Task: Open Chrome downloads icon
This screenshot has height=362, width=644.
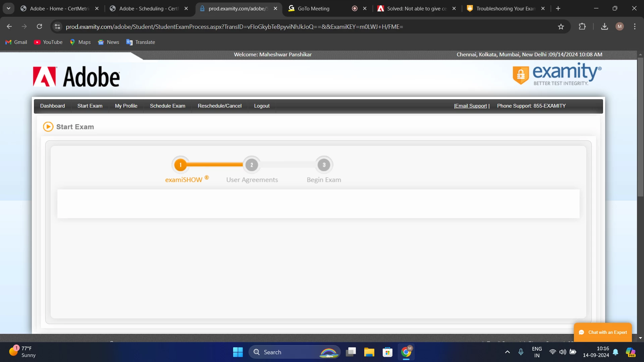Action: click(604, 26)
